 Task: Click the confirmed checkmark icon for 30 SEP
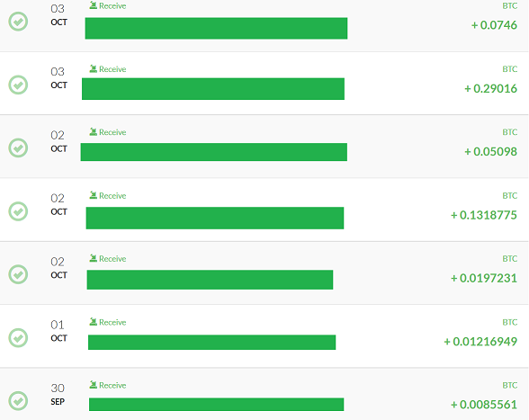(x=18, y=401)
